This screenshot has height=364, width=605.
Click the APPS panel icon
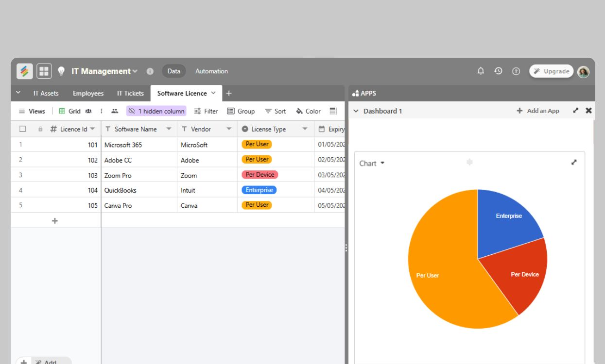click(x=355, y=93)
